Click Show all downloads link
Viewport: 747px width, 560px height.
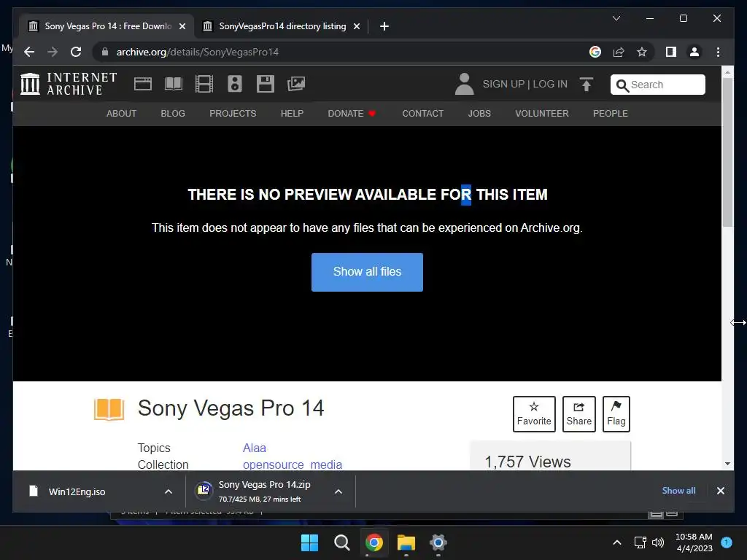[678, 491]
